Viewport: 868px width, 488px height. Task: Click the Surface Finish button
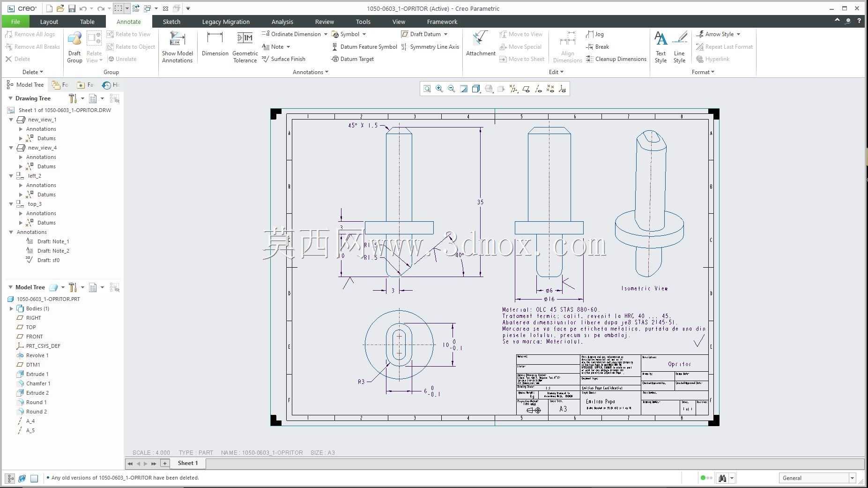point(283,59)
